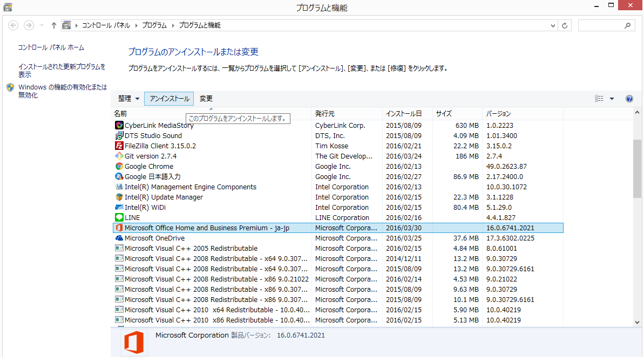The image size is (644, 357).
Task: Click the FileZilla Client icon
Action: tap(119, 146)
